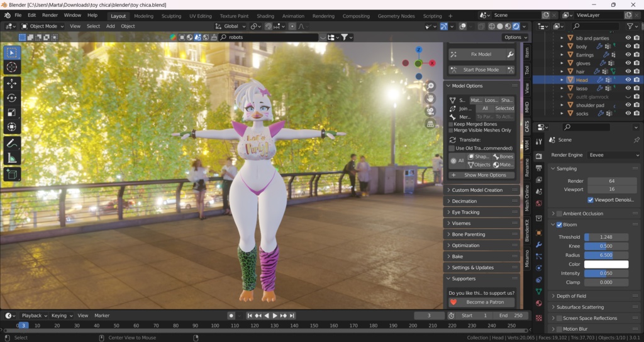
Task: Toggle Viewport Denoising checkbox
Action: click(590, 200)
